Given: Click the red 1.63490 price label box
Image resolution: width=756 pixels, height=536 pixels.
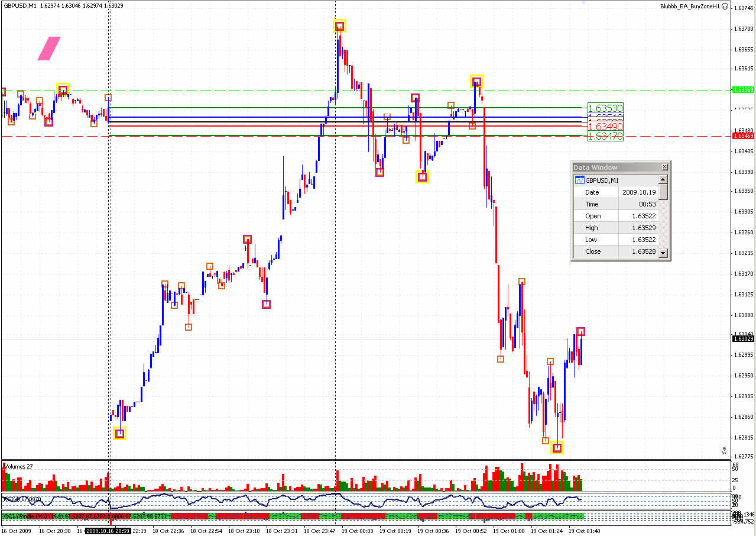Looking at the screenshot, I should pos(605,127).
